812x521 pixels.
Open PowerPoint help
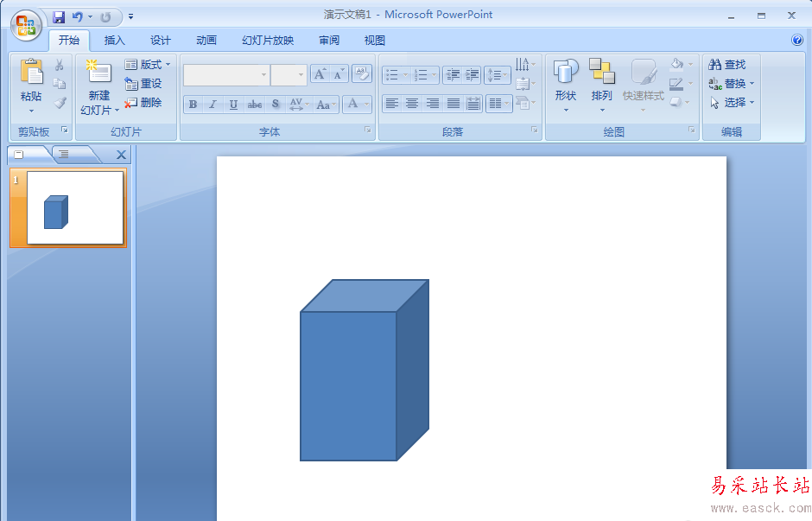(797, 40)
